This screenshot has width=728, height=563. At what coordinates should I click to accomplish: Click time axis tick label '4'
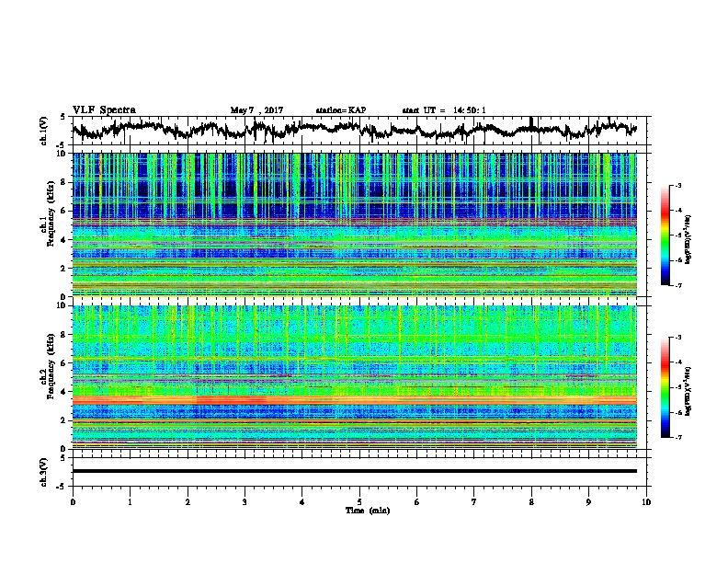302,502
